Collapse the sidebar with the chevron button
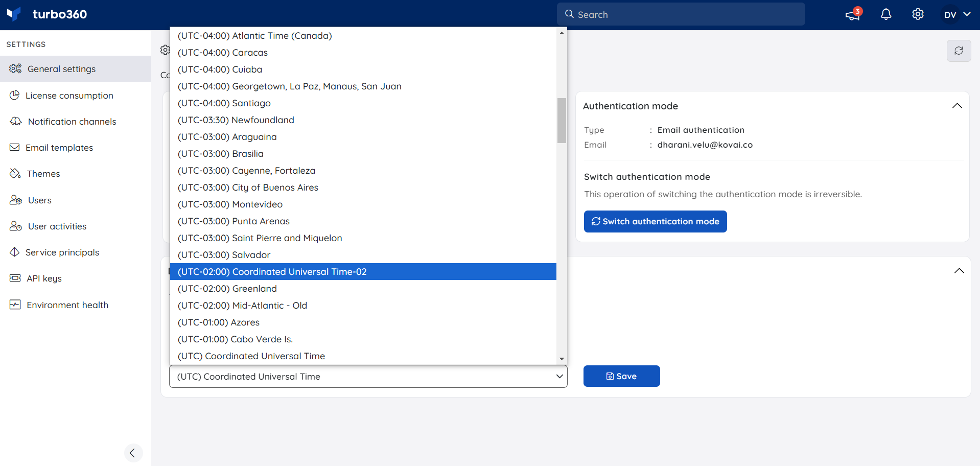 (x=133, y=453)
